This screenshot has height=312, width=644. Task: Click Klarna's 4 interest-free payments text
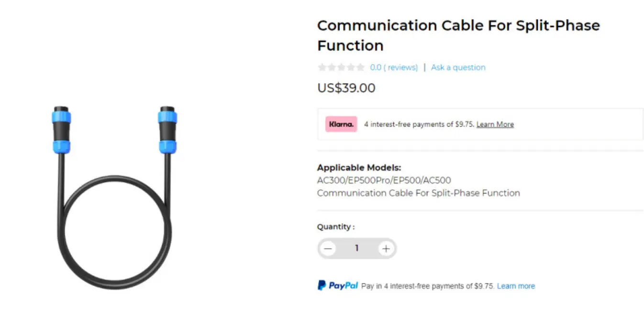(x=419, y=124)
